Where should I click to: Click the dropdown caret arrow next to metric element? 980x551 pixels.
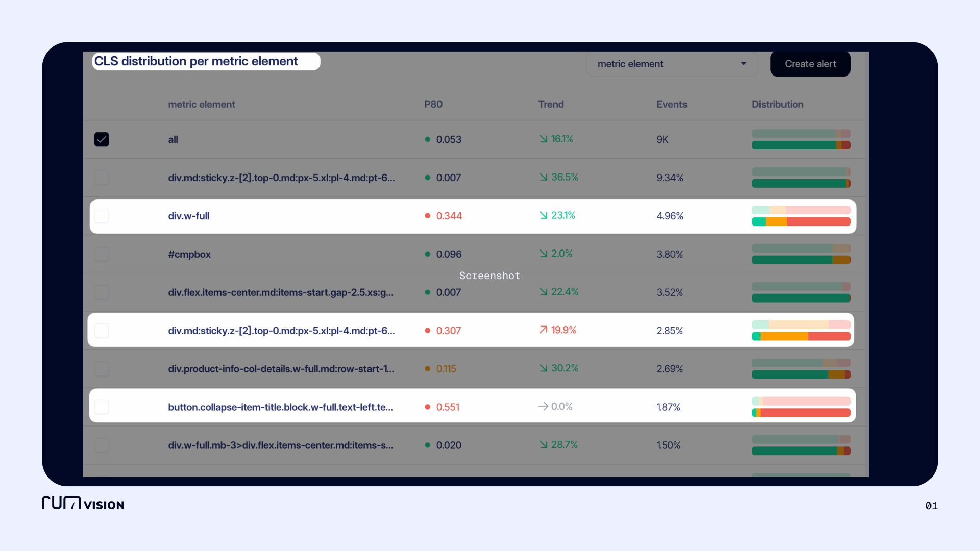click(743, 64)
